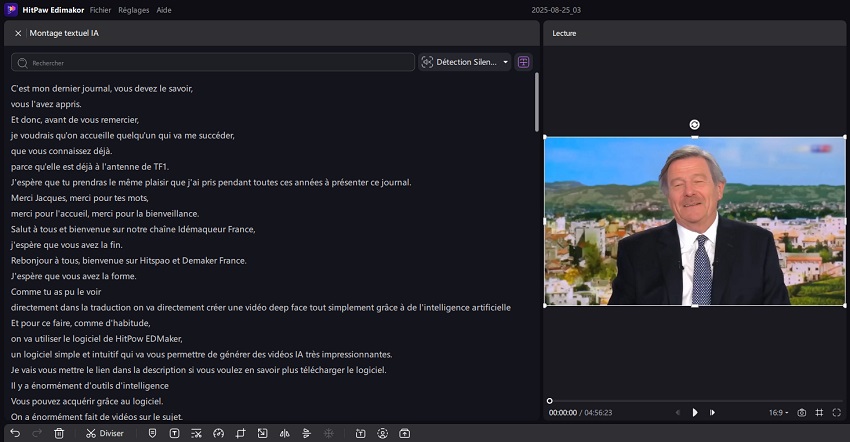Click the Undo arrow in bottom toolbar

(15, 433)
